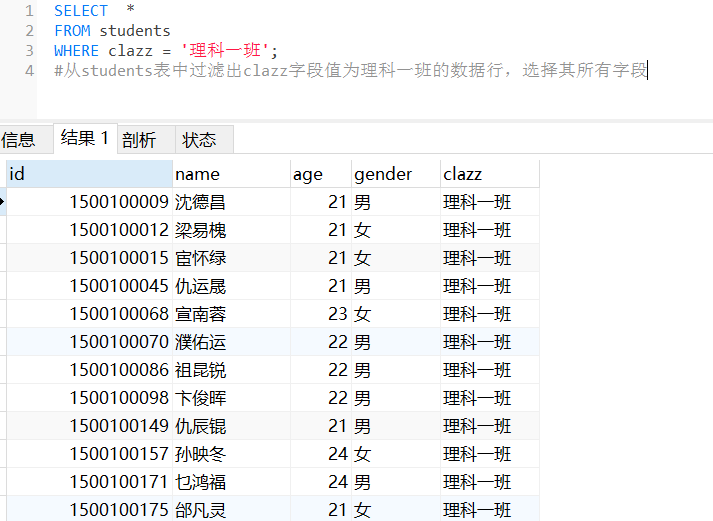Click the name cell 孙映冬
713x521 pixels.
[231, 454]
